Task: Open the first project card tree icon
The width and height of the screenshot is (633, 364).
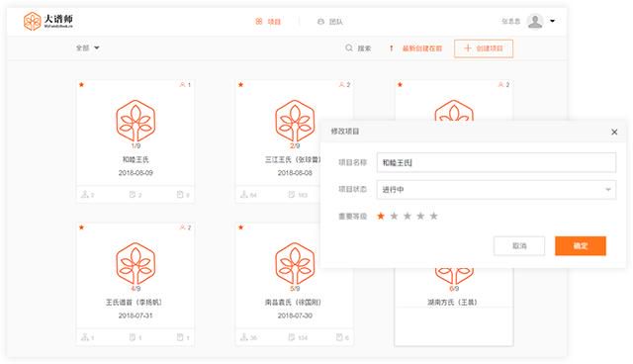Action: (x=136, y=121)
